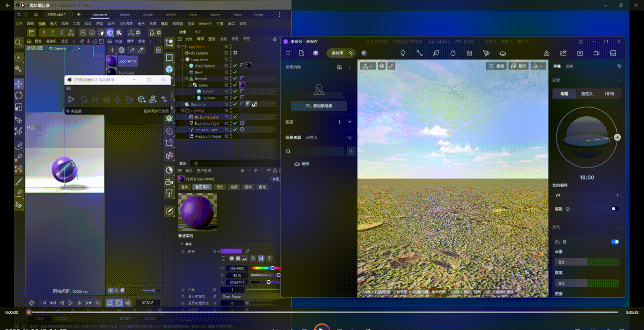Select the Move tool in Cinema 4D
Image resolution: width=644 pixels, height=330 pixels.
[19, 84]
